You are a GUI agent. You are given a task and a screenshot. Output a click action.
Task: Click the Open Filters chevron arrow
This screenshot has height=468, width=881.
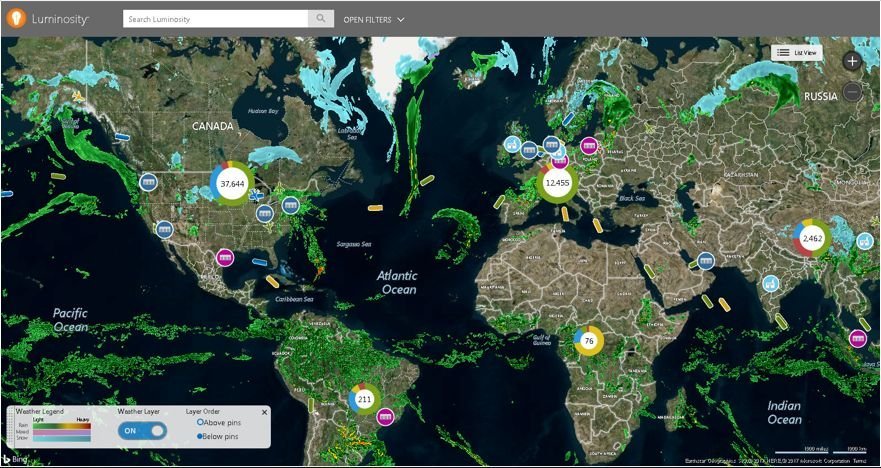[401, 20]
